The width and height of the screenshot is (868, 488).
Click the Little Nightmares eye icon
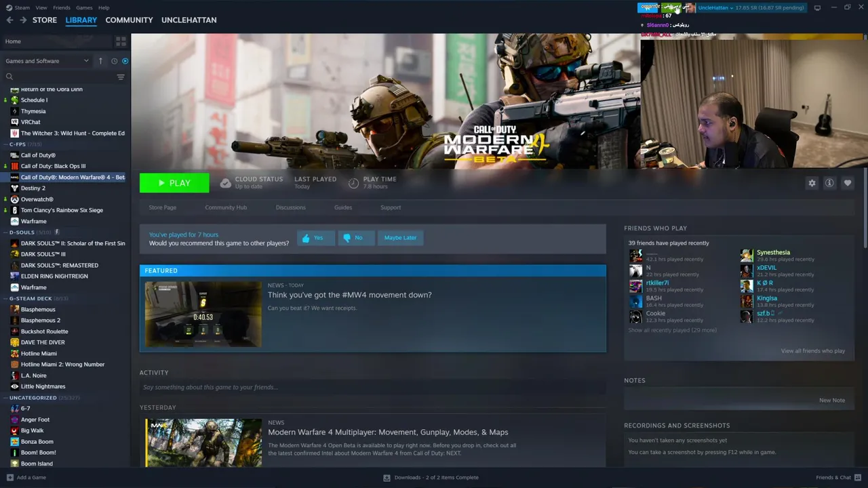point(15,386)
